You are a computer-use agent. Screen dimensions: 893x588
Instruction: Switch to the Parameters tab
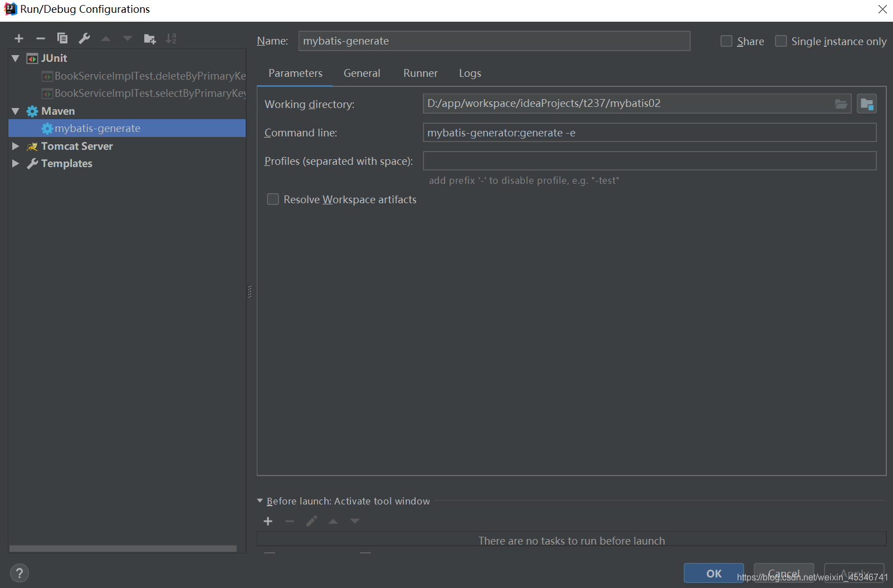(295, 73)
